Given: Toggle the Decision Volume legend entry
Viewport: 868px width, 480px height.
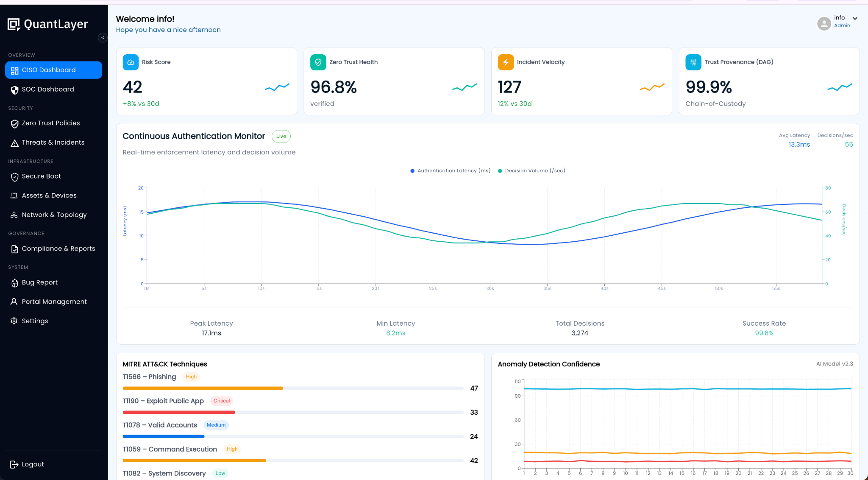Looking at the screenshot, I should point(531,170).
